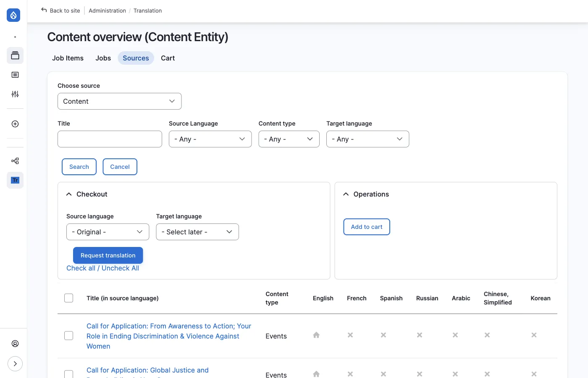
Task: Switch to the Cart tab
Action: point(168,58)
